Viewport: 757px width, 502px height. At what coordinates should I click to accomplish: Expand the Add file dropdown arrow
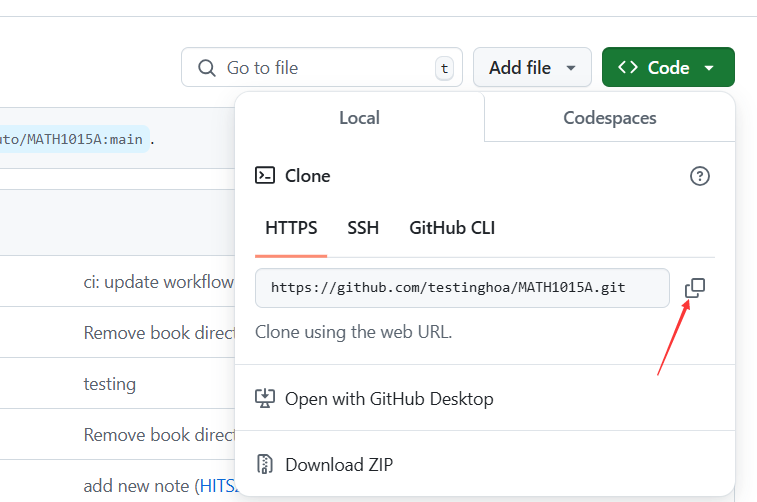[571, 68]
